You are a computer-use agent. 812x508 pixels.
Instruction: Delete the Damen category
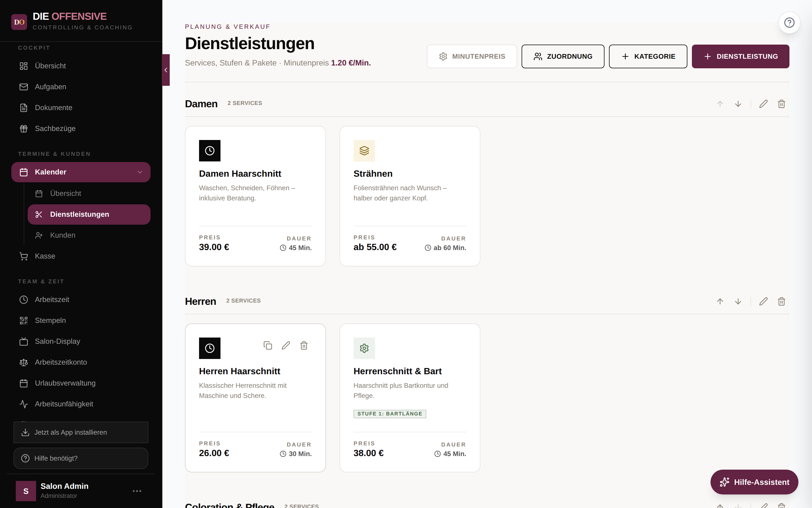coord(782,104)
